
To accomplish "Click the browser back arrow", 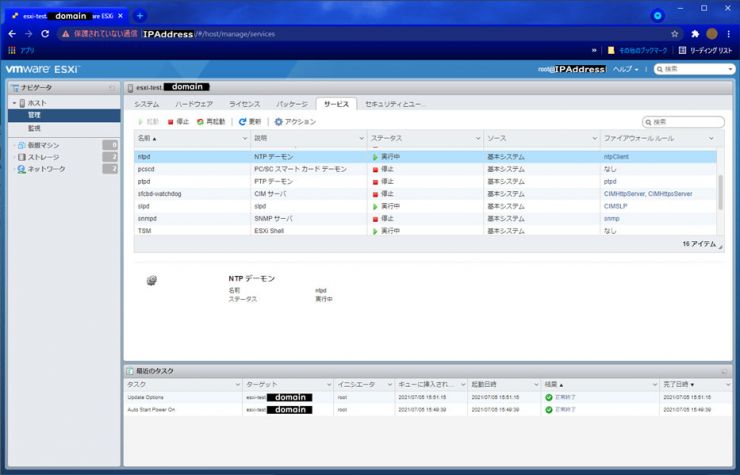I will point(12,34).
